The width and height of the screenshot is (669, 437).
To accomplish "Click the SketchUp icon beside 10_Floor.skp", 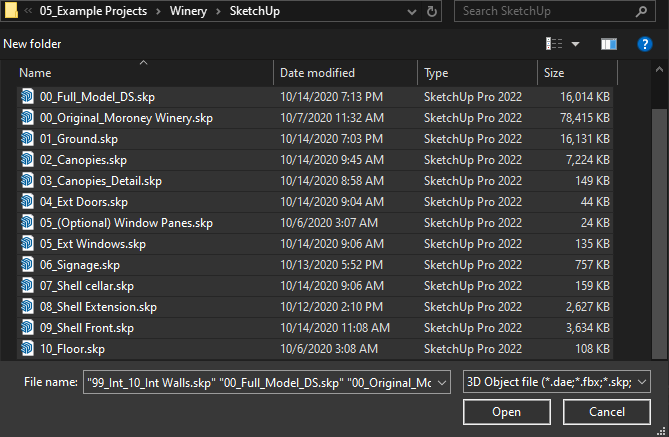I will pyautogui.click(x=28, y=349).
